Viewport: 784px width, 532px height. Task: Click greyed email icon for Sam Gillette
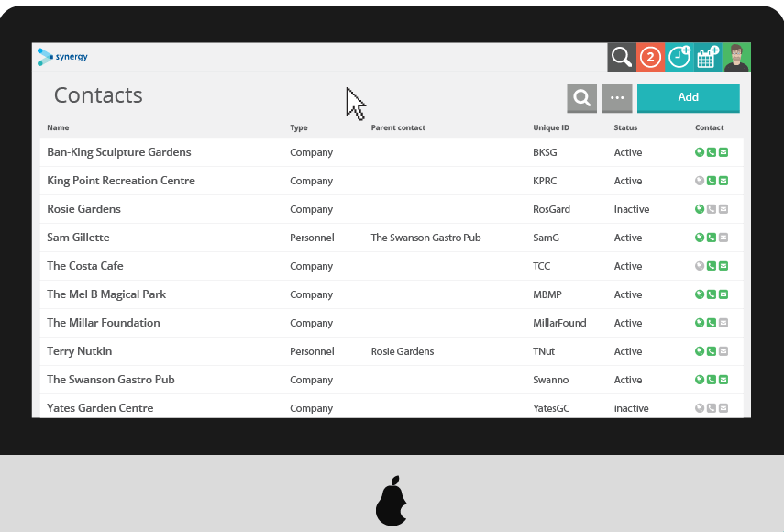coord(723,238)
